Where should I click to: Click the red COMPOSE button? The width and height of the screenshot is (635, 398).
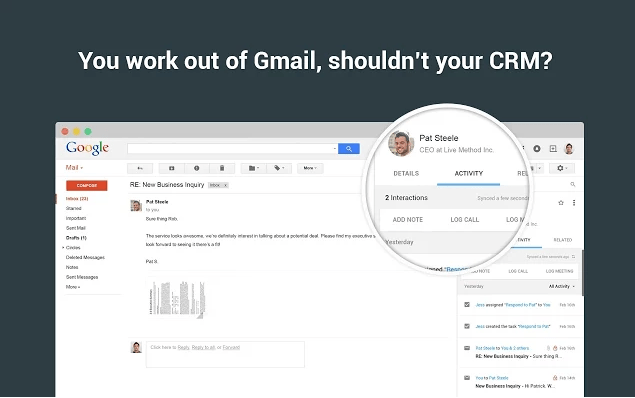[x=87, y=185]
